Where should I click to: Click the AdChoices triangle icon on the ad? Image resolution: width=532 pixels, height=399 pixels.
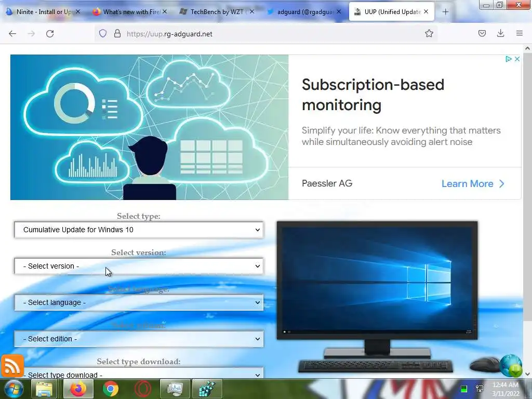(508, 59)
